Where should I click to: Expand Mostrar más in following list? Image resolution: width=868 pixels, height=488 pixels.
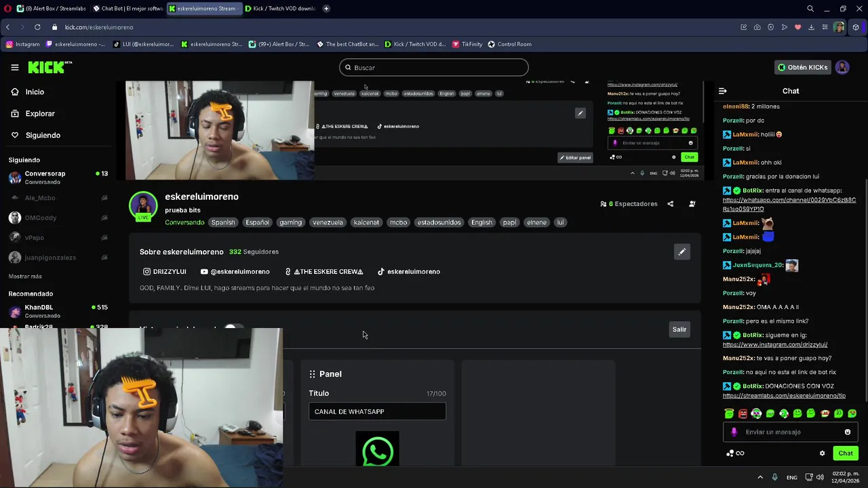tap(25, 277)
